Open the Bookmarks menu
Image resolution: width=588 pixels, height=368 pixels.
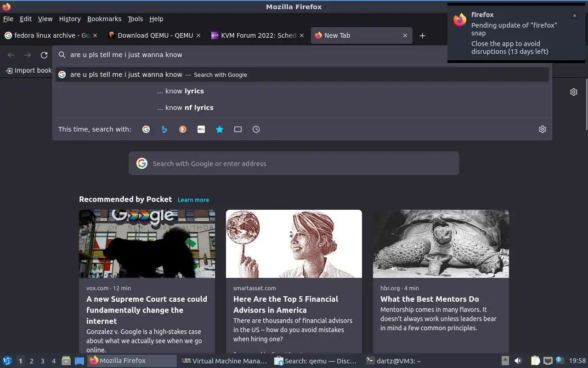point(104,19)
